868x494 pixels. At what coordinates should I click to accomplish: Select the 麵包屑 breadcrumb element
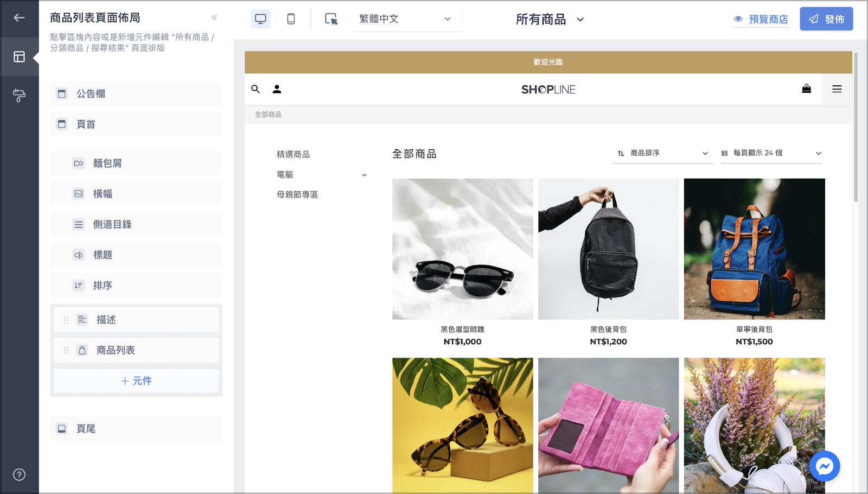136,163
